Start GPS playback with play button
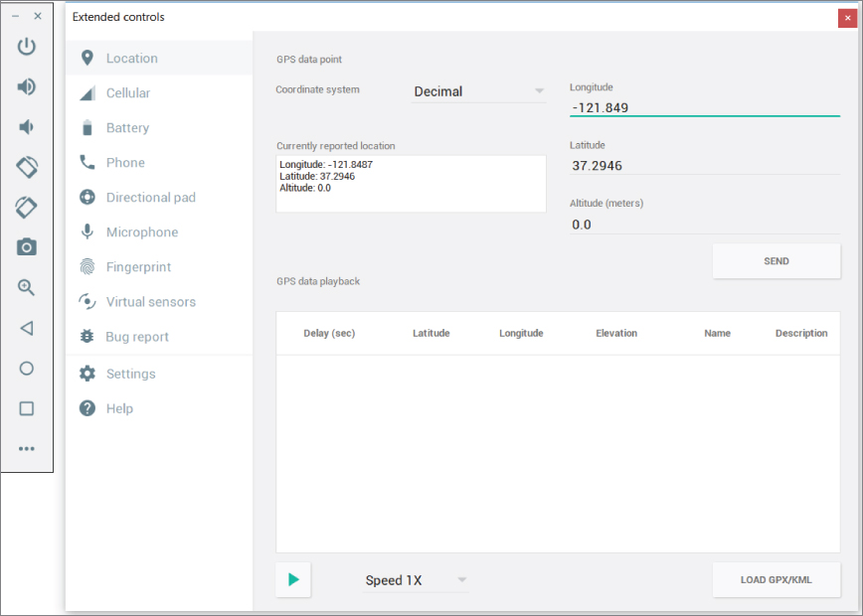863x616 pixels. tap(293, 580)
